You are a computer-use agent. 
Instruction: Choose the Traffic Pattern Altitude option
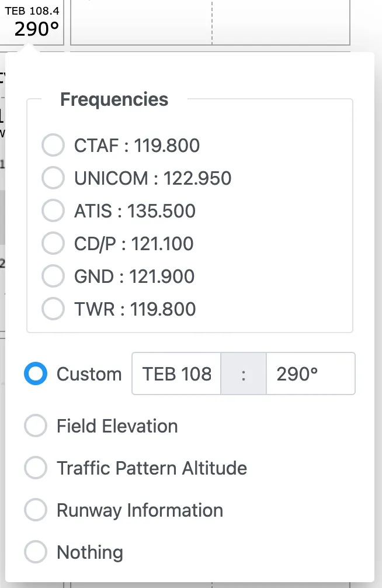(x=36, y=468)
